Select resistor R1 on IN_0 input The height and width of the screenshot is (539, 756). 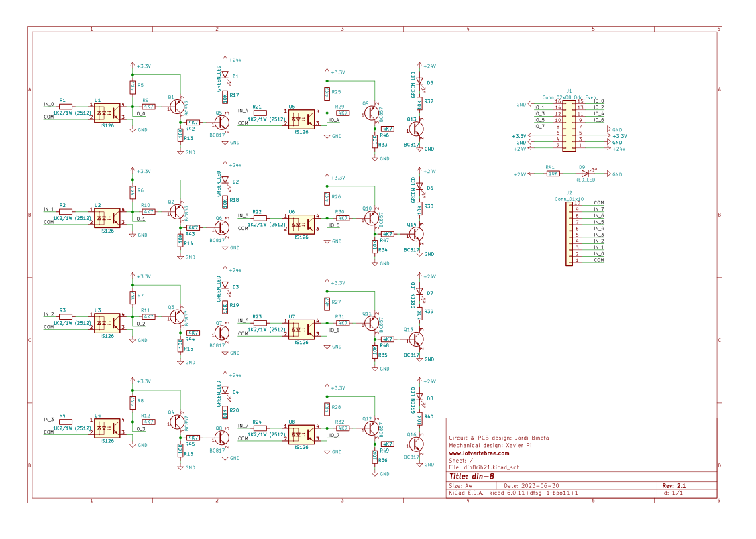pyautogui.click(x=66, y=107)
